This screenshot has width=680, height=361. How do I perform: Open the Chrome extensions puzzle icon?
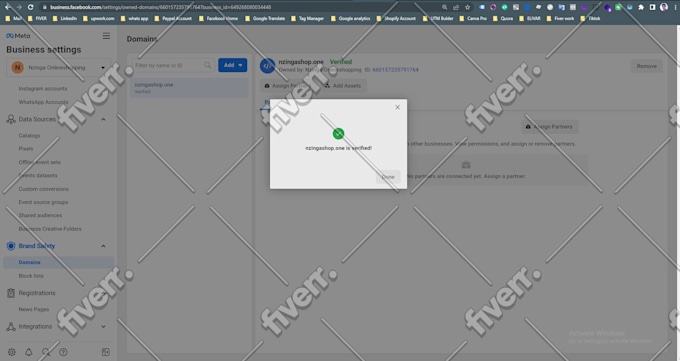(641, 7)
